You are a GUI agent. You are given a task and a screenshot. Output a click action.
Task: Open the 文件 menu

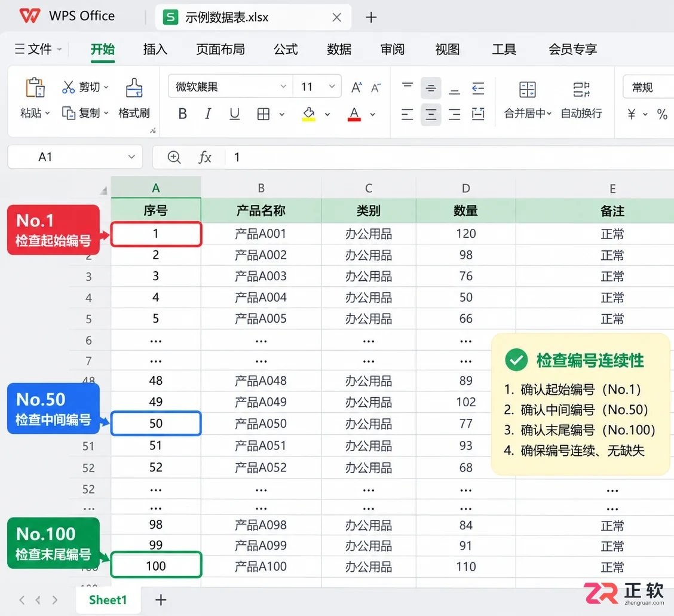(x=38, y=49)
